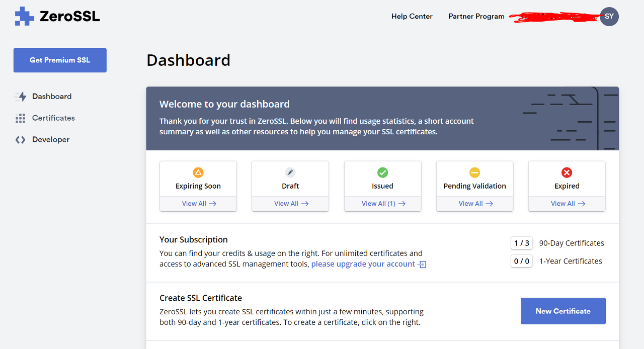Open View All (1) under Issued
Screen dimensions: 644x349
(383, 204)
